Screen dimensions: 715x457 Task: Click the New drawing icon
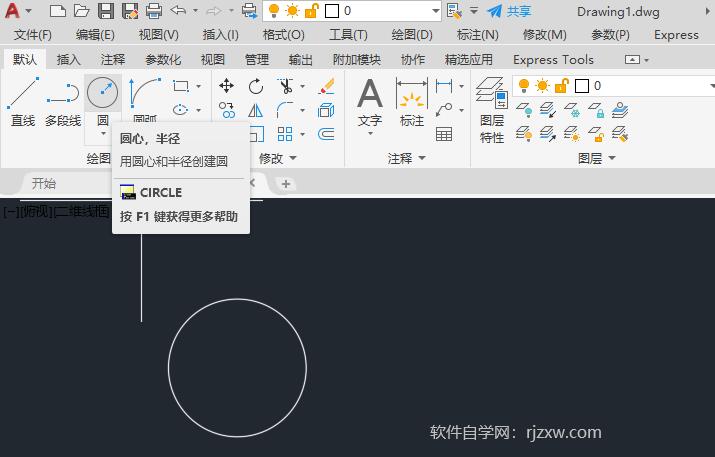[57, 10]
